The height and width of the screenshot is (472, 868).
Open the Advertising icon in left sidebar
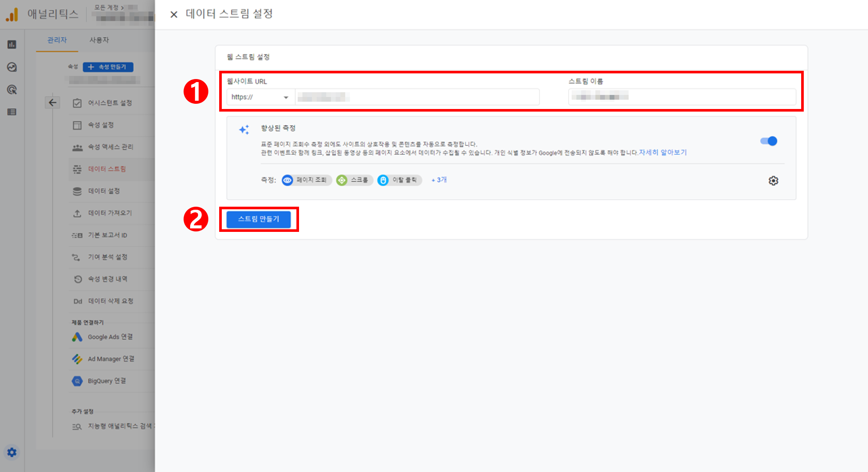[12, 89]
